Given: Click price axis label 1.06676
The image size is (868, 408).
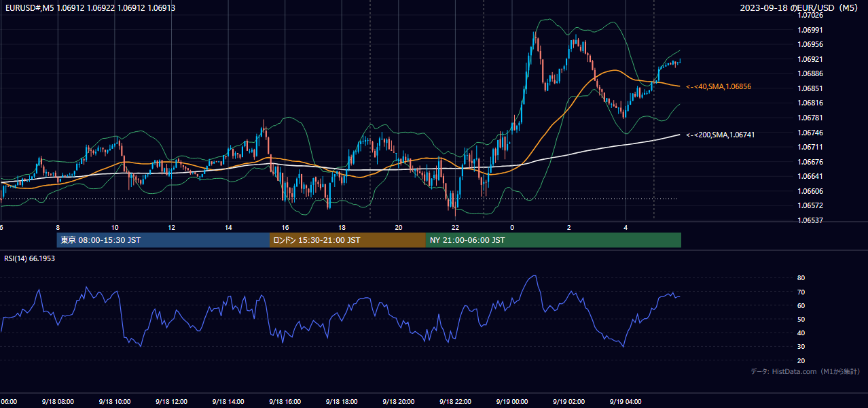Looking at the screenshot, I should pos(810,162).
